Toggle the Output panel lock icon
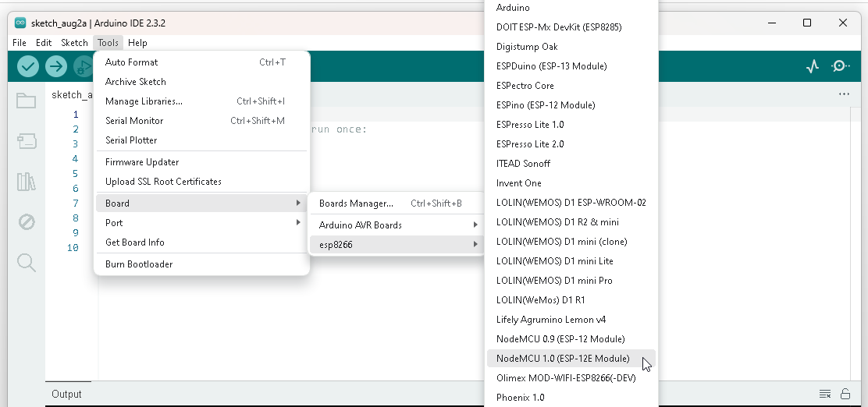This screenshot has height=407, width=868. (x=845, y=394)
